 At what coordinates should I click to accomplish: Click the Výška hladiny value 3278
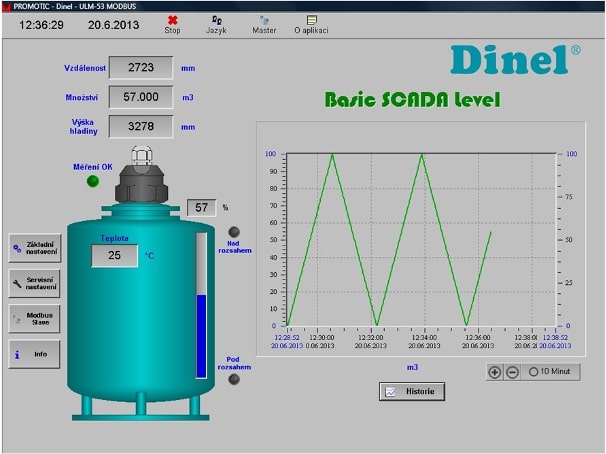tap(141, 126)
